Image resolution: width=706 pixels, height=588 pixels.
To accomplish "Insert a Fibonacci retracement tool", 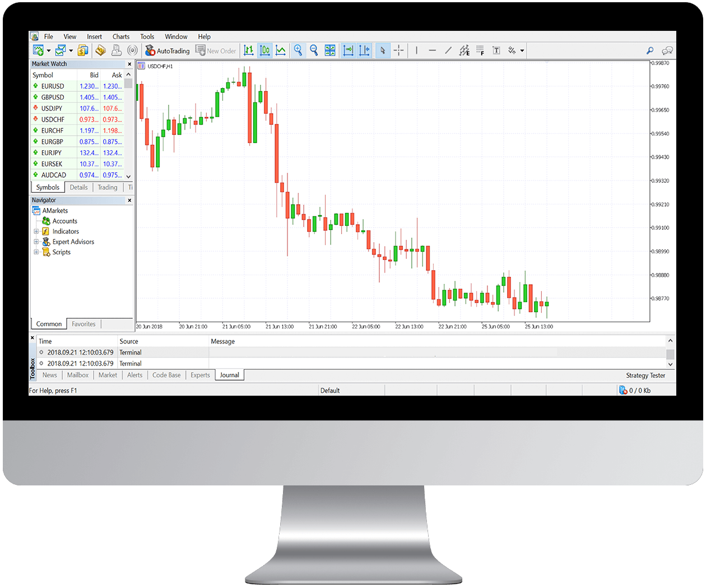I will [x=480, y=50].
